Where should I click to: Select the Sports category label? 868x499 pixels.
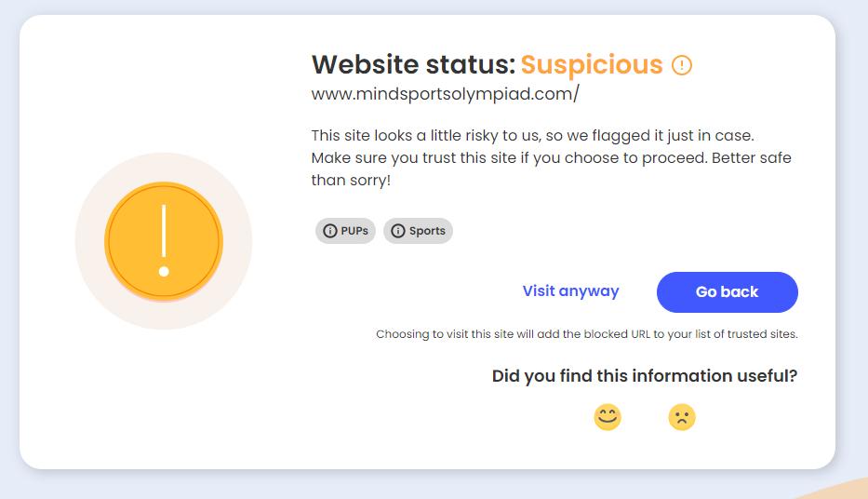pyautogui.click(x=418, y=231)
